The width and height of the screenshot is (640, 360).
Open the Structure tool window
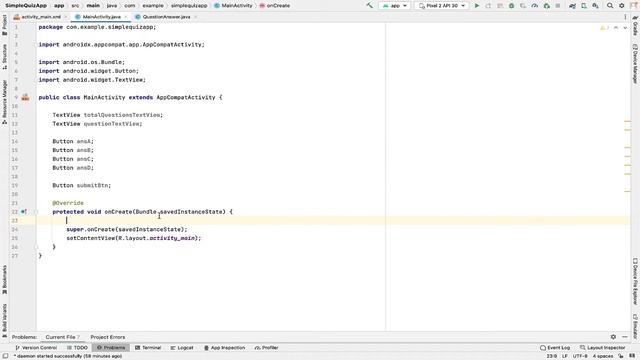[x=4, y=56]
